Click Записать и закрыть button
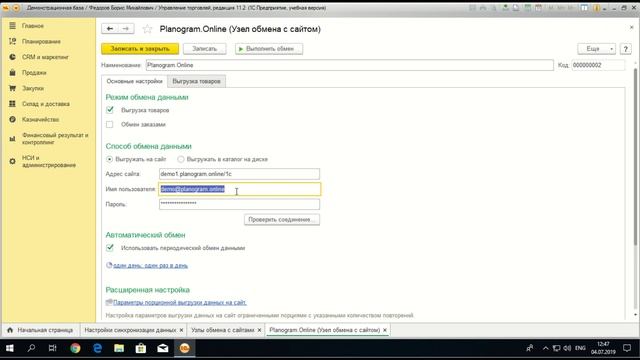The width and height of the screenshot is (640, 360). (140, 49)
